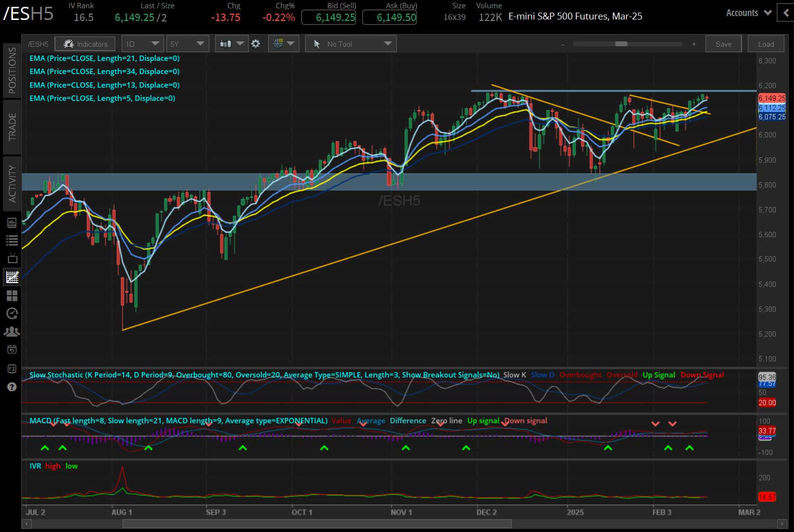This screenshot has width=794, height=532.
Task: Select the candlestick chart style icon
Action: point(226,43)
